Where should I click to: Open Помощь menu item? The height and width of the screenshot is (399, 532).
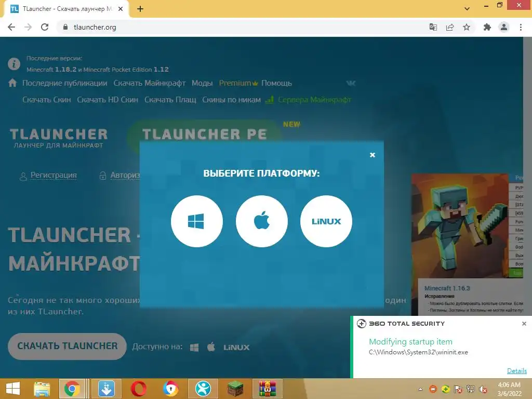tap(276, 83)
